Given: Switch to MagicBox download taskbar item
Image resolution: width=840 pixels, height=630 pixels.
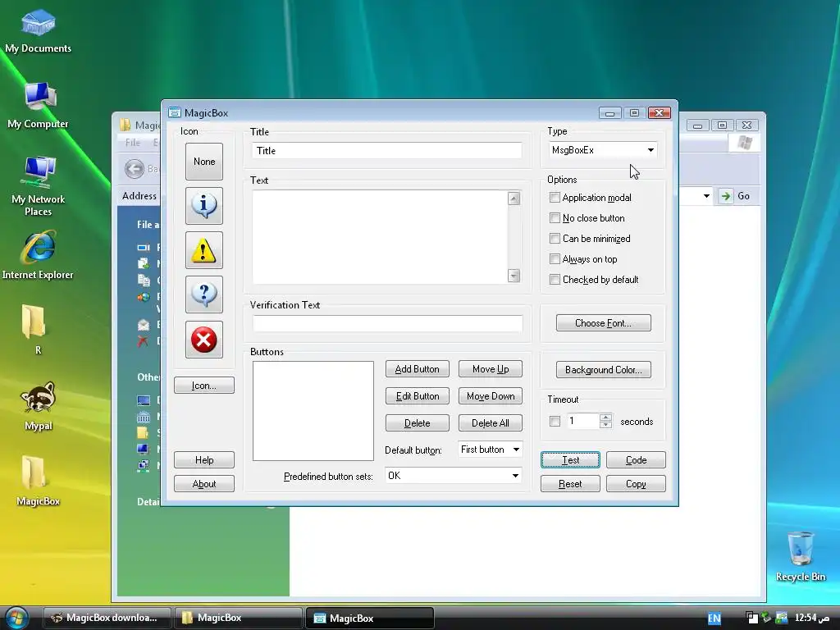Looking at the screenshot, I should (x=107, y=618).
